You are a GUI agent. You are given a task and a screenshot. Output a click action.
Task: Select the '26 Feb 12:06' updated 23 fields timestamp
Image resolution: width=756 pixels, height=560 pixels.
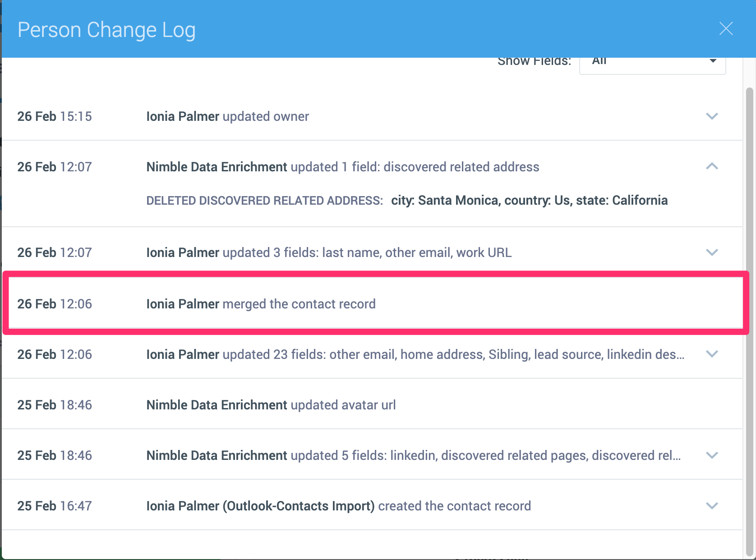point(54,354)
